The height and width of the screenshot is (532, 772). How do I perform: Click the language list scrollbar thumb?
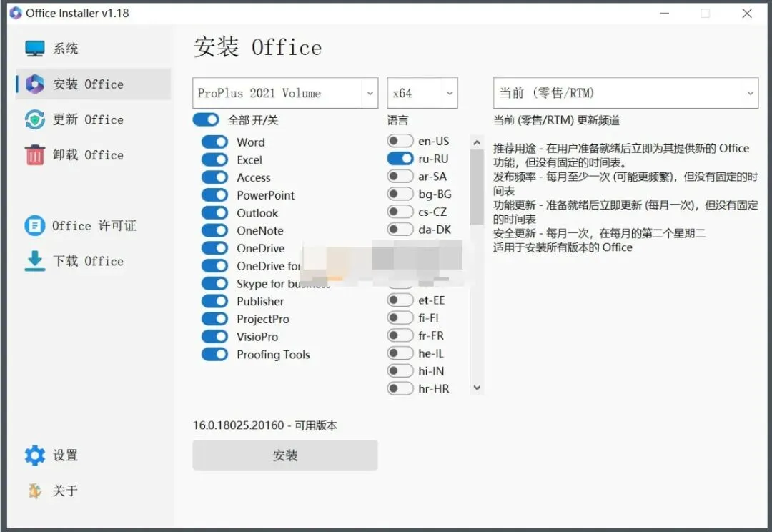tap(477, 187)
